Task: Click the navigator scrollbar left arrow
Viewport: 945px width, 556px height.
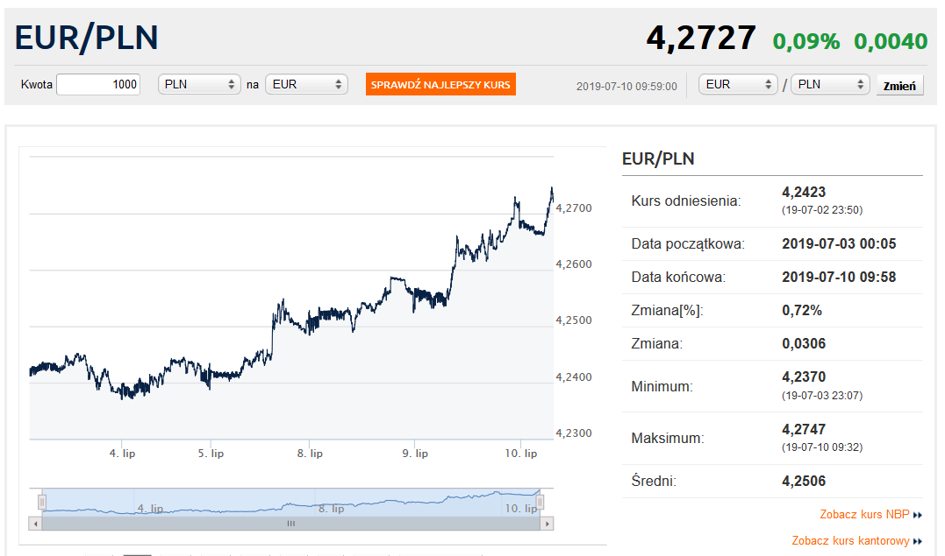Action: click(x=36, y=523)
